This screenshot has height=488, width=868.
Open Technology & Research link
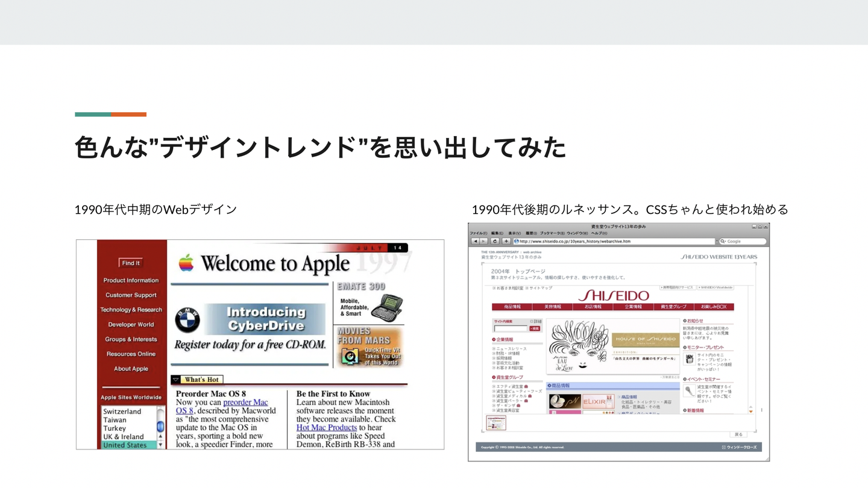tap(131, 310)
